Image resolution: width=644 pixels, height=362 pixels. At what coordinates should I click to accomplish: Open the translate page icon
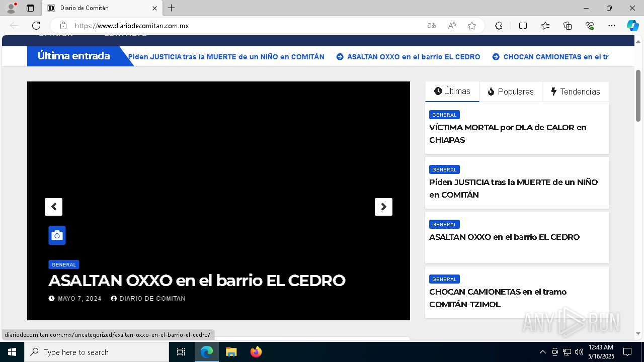pyautogui.click(x=432, y=26)
